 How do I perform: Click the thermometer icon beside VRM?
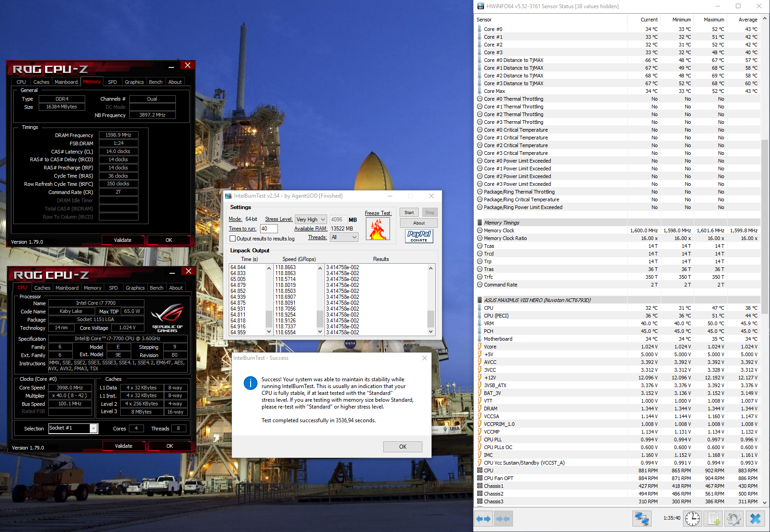pos(480,323)
